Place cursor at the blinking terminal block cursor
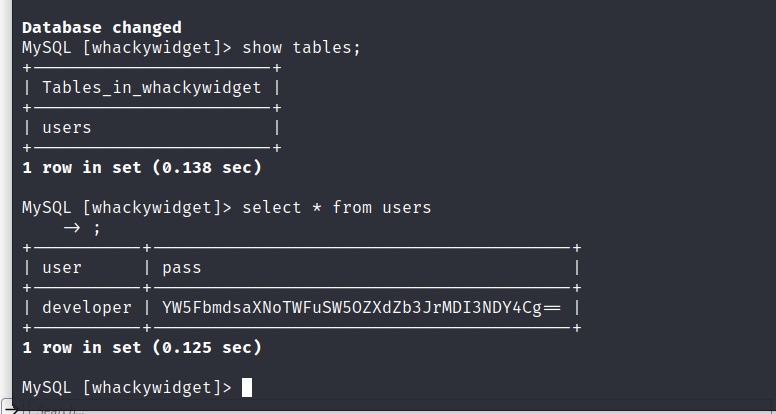The width and height of the screenshot is (776, 414). [246, 387]
